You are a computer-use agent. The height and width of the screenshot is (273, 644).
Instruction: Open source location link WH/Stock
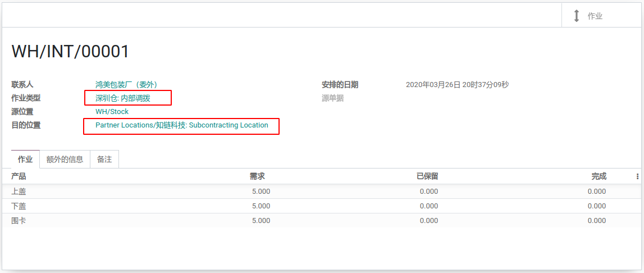[112, 111]
